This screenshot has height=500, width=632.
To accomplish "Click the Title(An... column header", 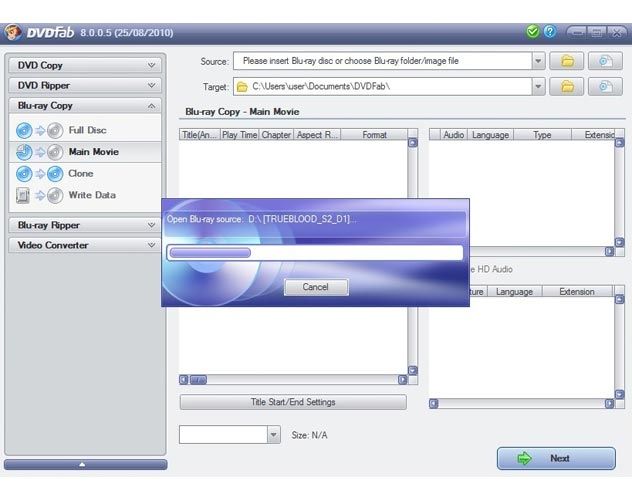I will pos(200,135).
